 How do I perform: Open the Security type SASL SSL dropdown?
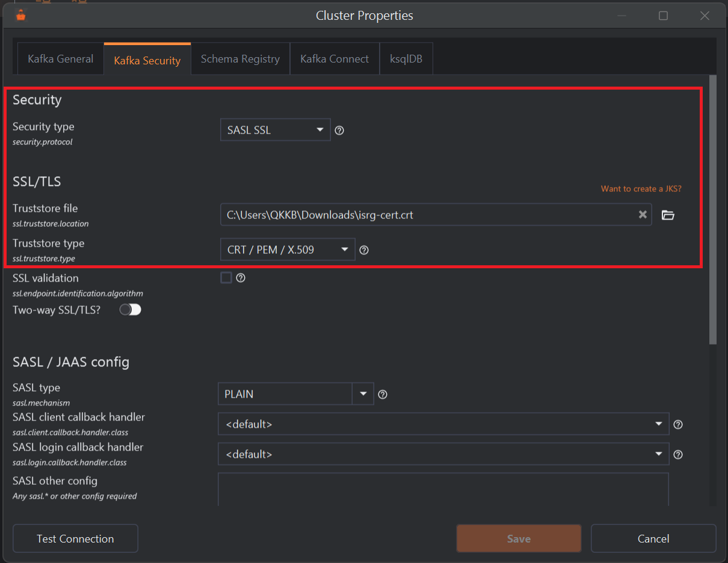tap(275, 130)
